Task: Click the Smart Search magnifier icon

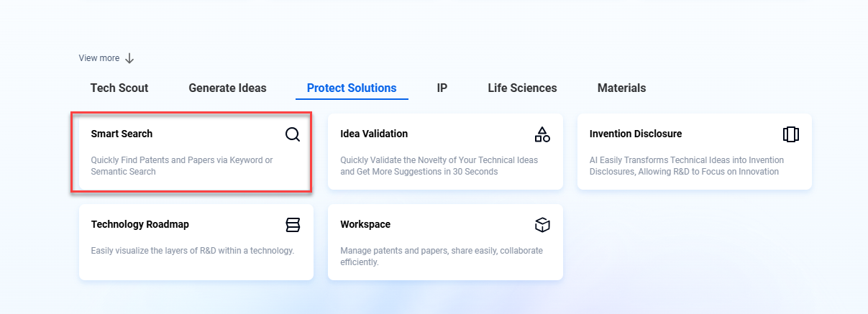Action: (x=292, y=134)
